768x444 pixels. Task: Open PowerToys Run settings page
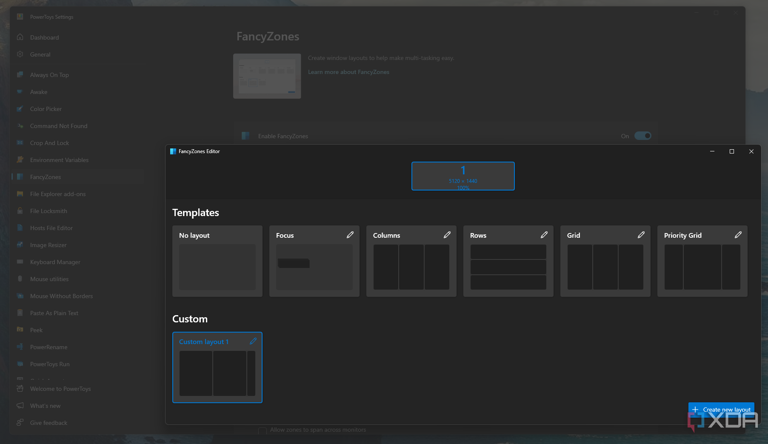click(51, 364)
